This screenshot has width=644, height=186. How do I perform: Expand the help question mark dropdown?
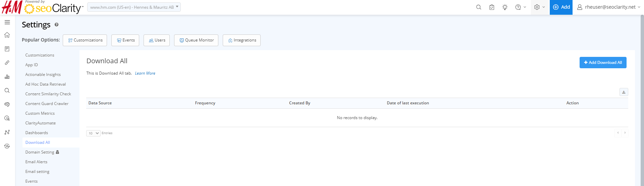click(521, 7)
